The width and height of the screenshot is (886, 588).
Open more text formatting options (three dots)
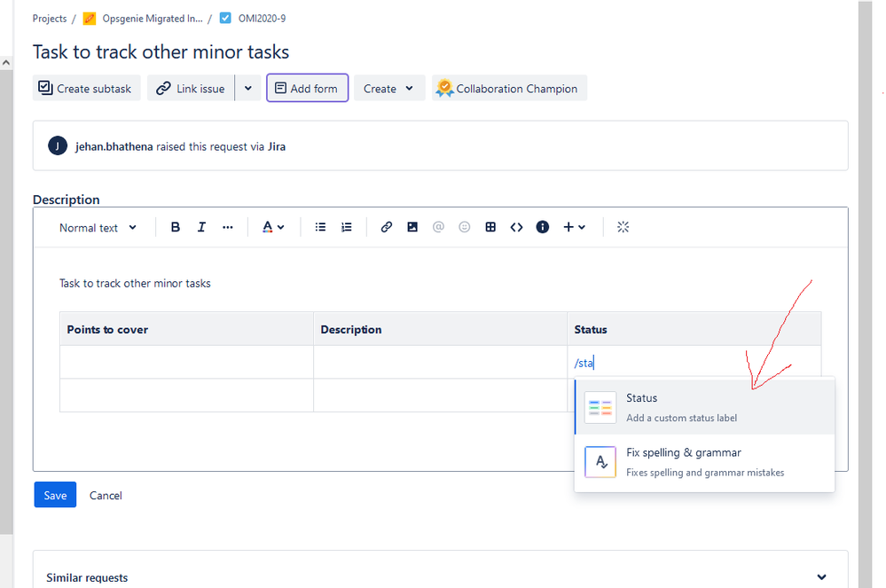[228, 227]
